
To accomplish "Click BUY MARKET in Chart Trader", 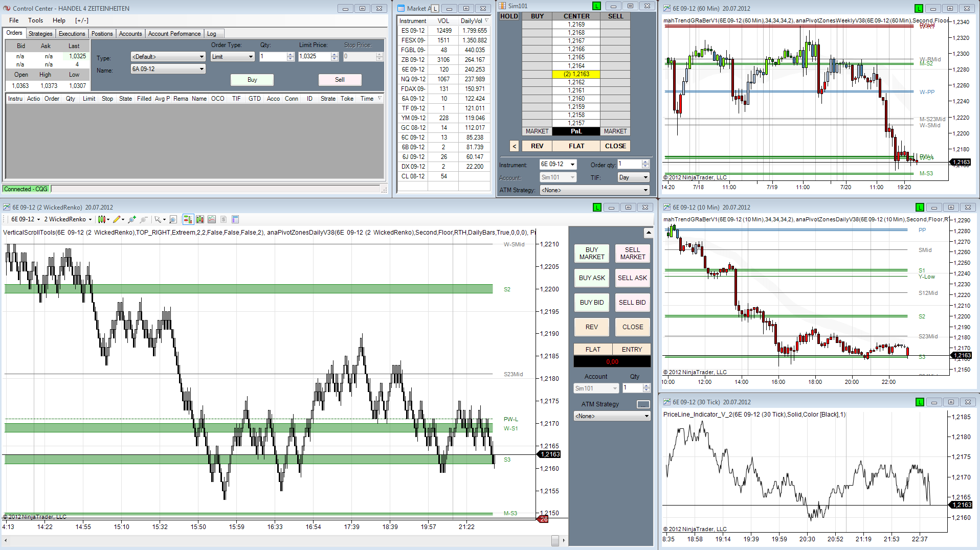I will (592, 254).
